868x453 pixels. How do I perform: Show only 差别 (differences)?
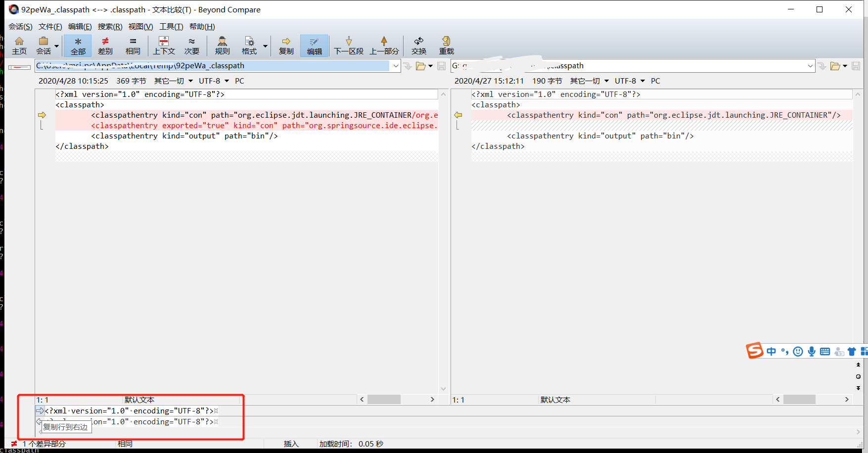click(x=105, y=45)
